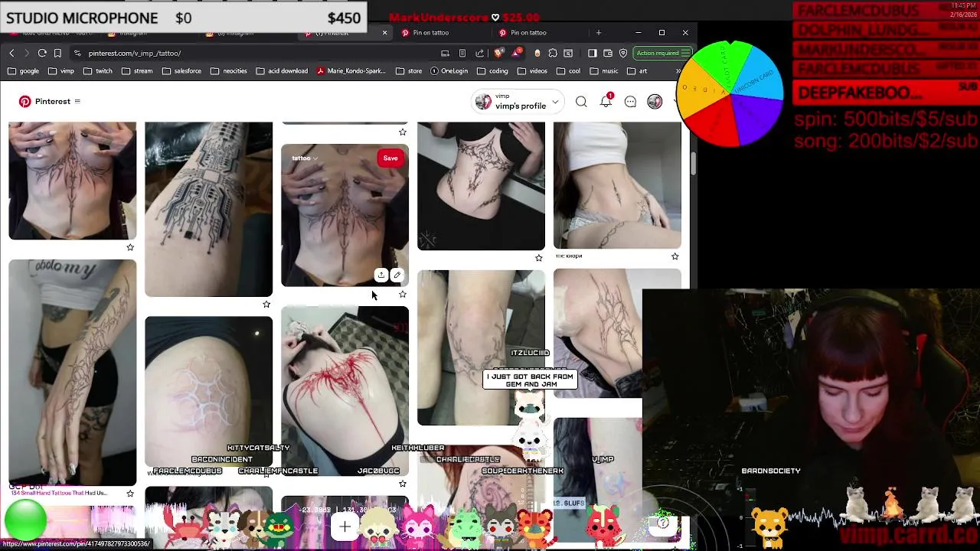Click the share icon on hovered pin

(x=381, y=275)
